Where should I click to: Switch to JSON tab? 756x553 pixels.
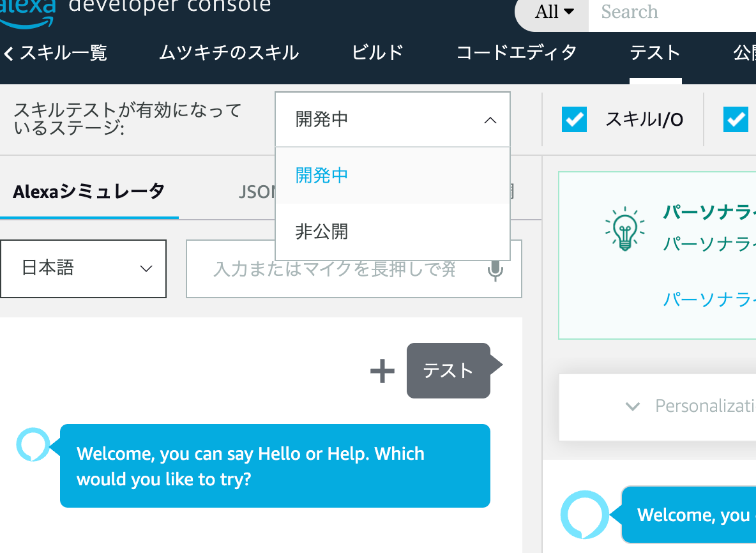tap(257, 192)
